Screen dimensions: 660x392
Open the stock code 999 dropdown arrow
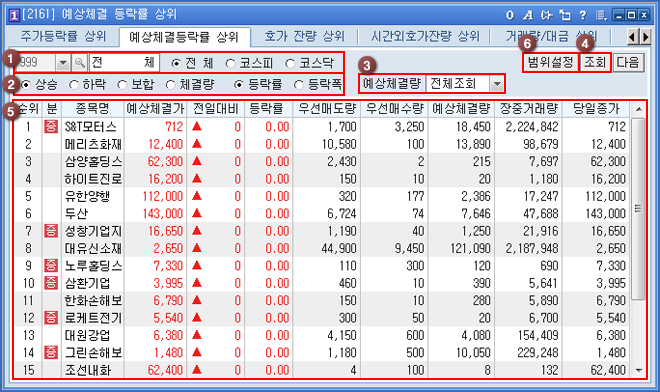[x=63, y=63]
